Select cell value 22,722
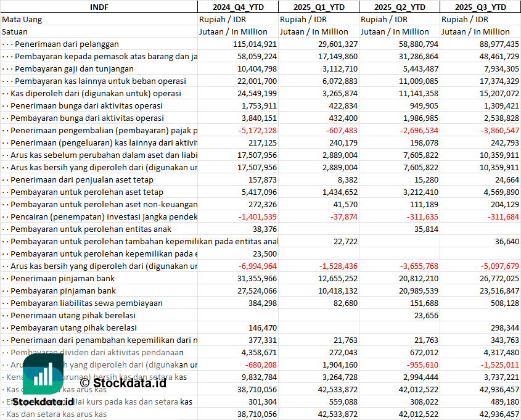521x420 pixels. (345, 241)
